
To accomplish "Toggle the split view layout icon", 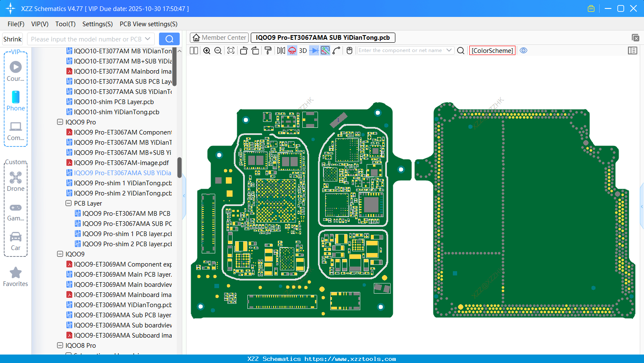I will pos(194,51).
